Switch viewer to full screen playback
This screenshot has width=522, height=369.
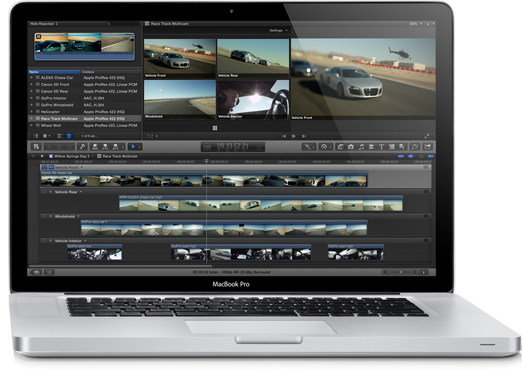(x=426, y=136)
